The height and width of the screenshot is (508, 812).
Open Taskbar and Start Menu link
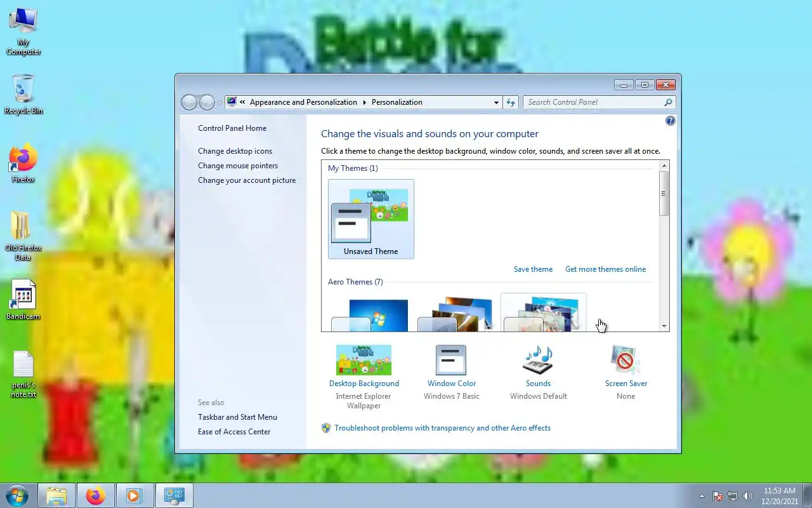click(x=237, y=417)
